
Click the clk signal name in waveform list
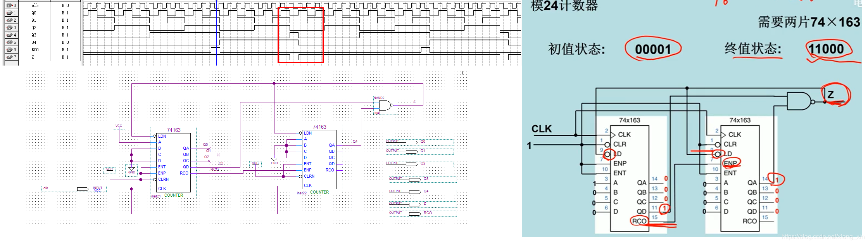tap(35, 5)
